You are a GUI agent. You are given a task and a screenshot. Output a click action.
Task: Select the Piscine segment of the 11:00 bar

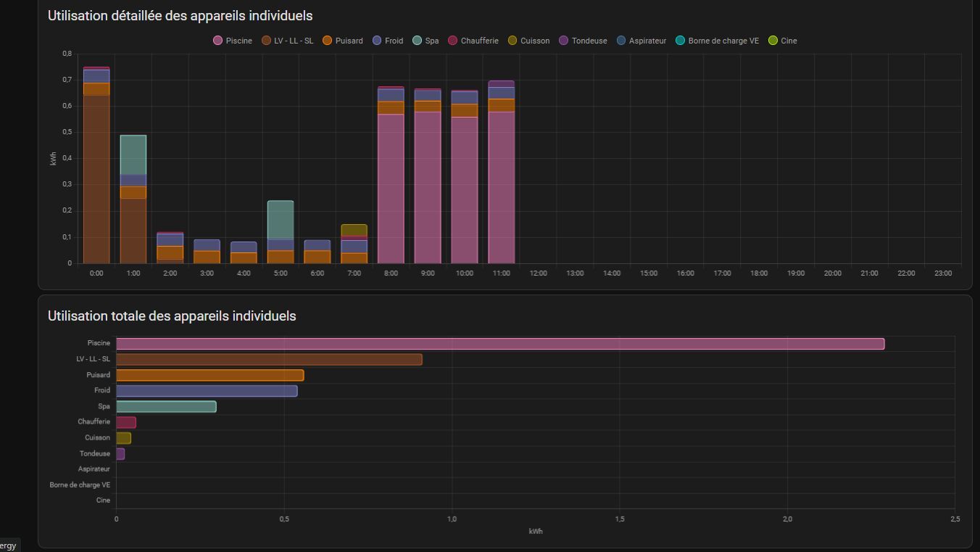click(501, 187)
